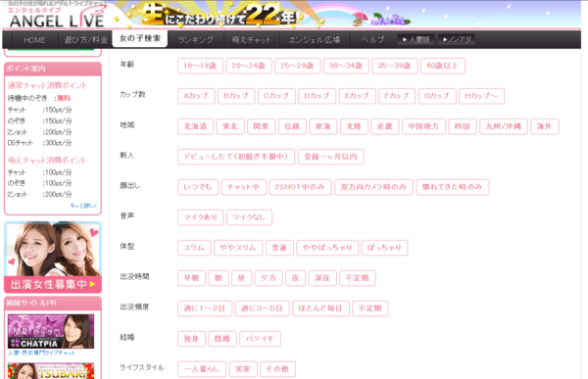Select the 深夜 time filter
The height and width of the screenshot is (379, 588).
pyautogui.click(x=322, y=278)
